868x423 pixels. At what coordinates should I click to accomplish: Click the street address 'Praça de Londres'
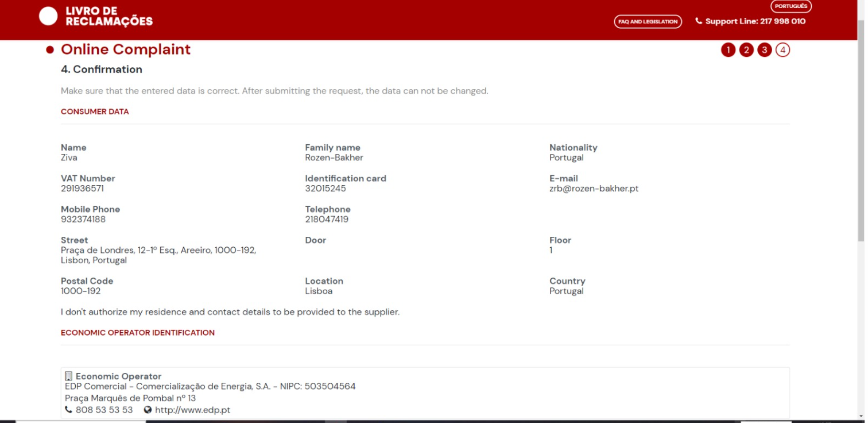point(158,255)
